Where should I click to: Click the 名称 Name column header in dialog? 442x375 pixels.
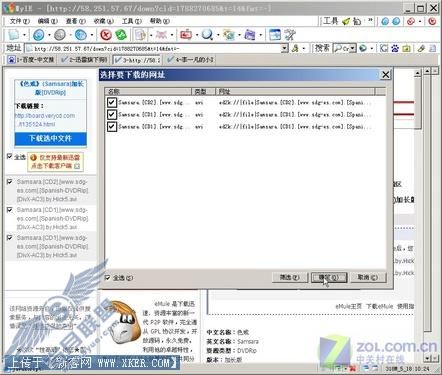click(x=148, y=91)
